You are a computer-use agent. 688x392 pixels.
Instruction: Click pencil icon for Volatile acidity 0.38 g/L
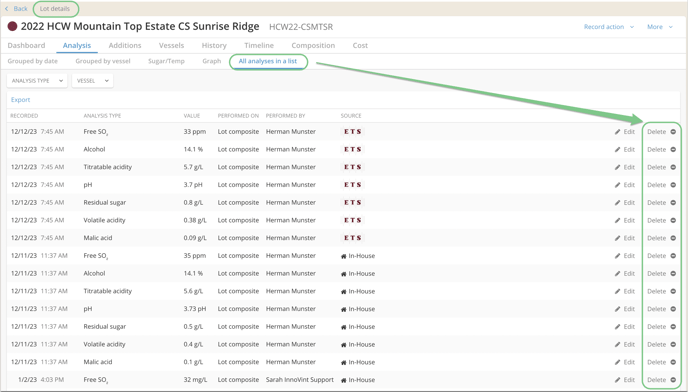[617, 220]
